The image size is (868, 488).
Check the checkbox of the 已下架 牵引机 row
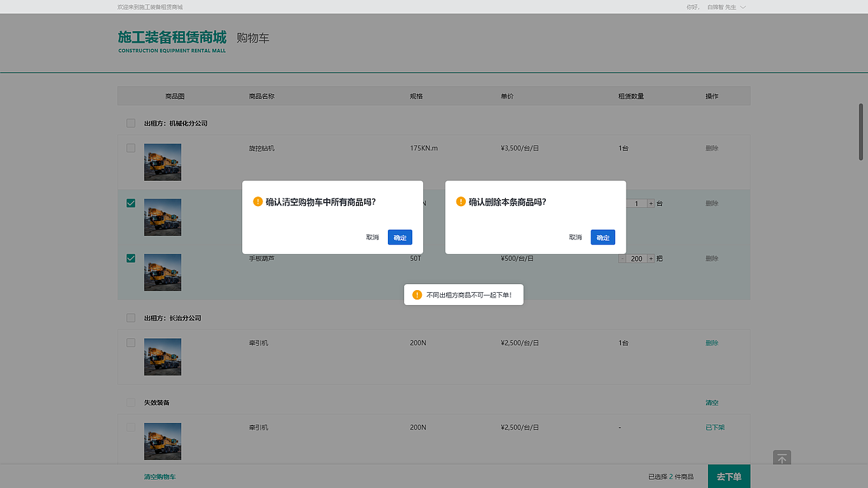131,428
